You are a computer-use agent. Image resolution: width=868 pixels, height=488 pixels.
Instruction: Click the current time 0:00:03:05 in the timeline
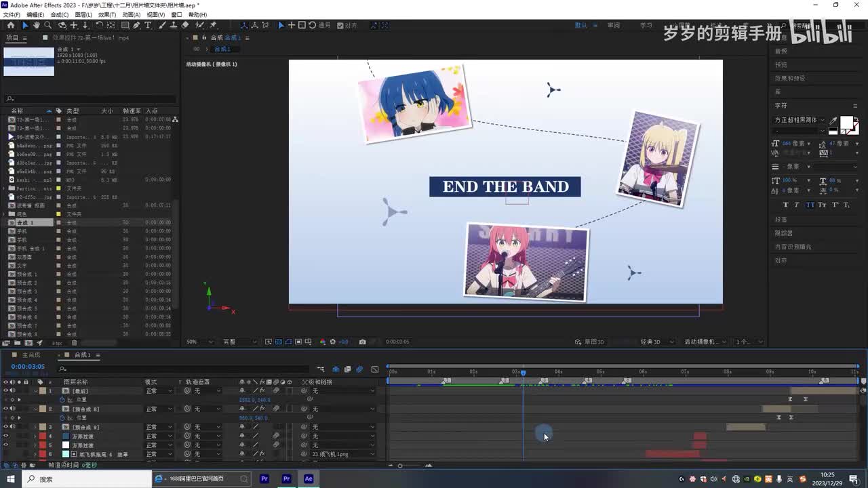click(28, 367)
